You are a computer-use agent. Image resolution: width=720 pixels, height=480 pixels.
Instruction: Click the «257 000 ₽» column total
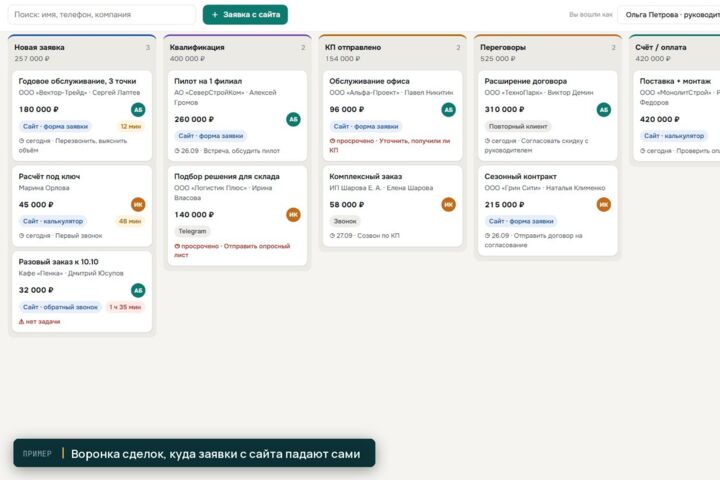point(32,59)
